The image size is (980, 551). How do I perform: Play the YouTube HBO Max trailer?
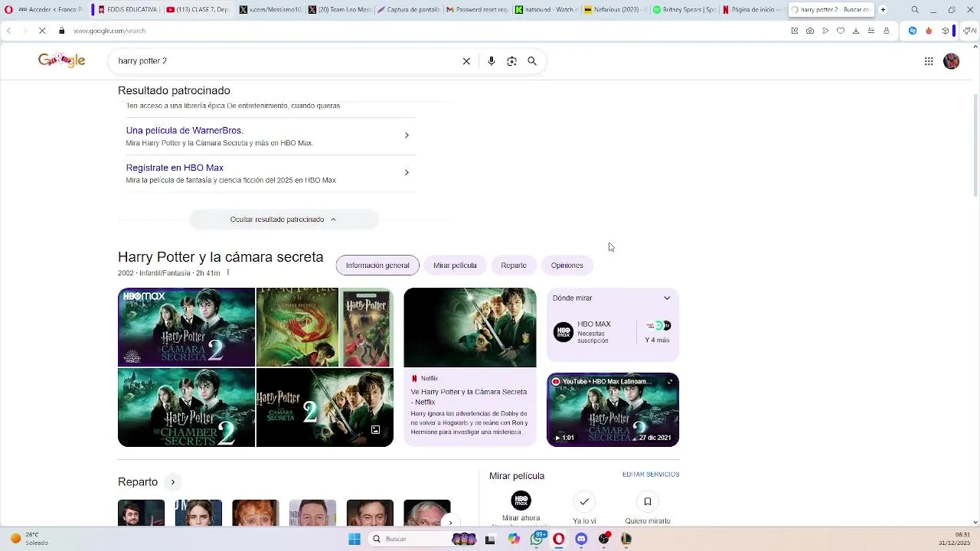pos(612,409)
